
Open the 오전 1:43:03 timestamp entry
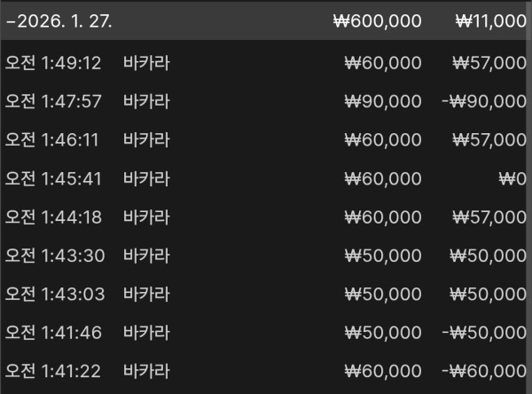[53, 294]
